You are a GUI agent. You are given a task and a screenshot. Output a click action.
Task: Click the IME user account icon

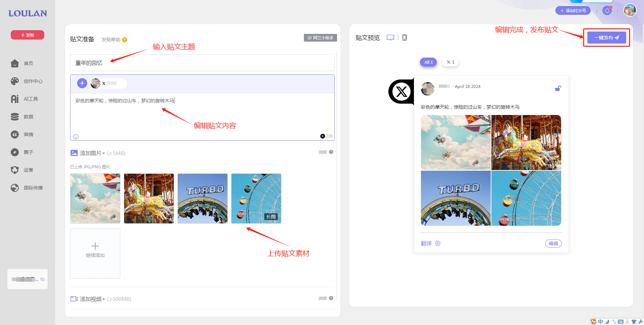[627, 322]
